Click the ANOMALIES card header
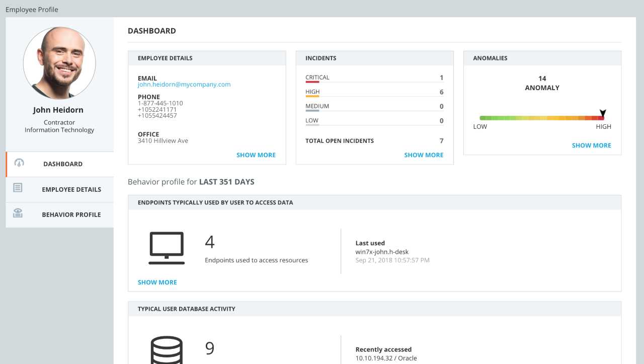 coord(542,58)
